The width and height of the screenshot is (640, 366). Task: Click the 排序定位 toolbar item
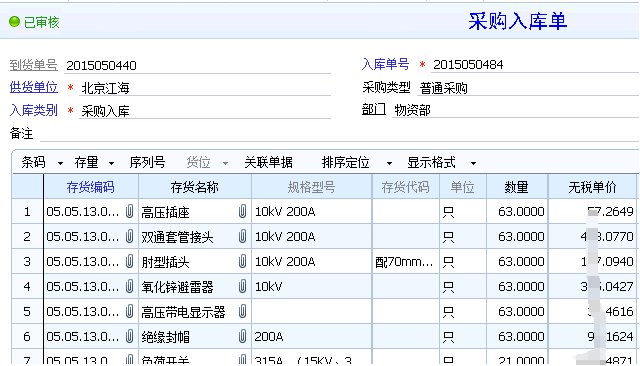(345, 162)
